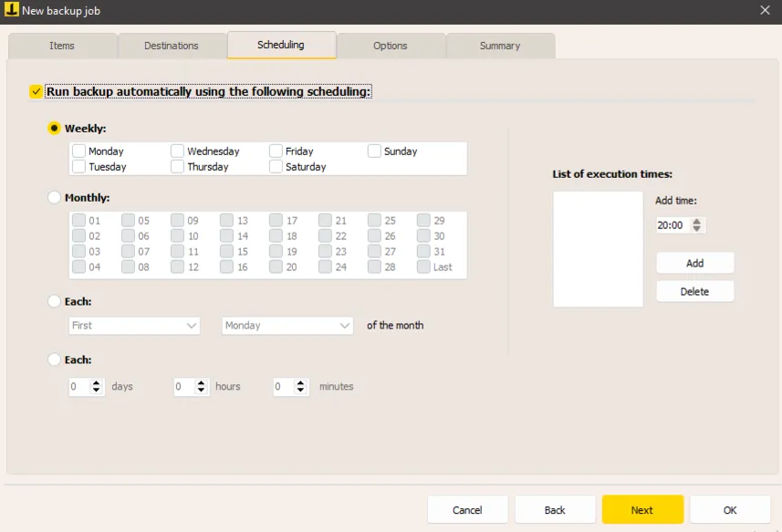This screenshot has height=532, width=782.
Task: Switch to the Items tab
Action: point(62,46)
